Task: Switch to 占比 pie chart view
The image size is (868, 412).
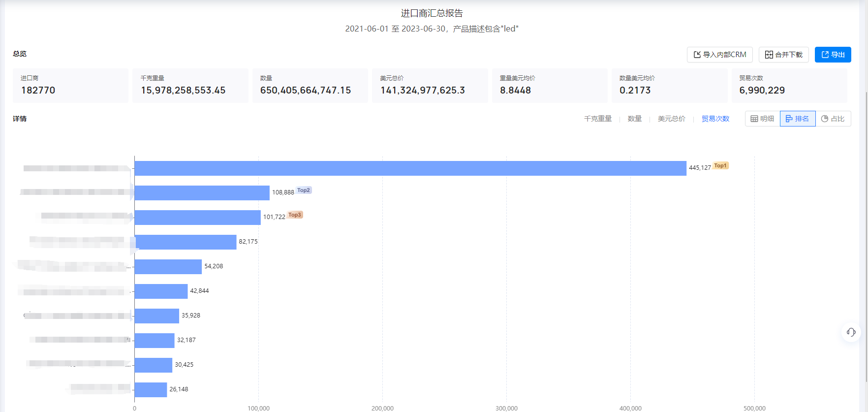Action: point(833,119)
